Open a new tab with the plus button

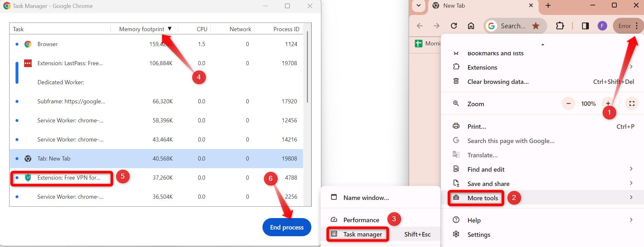pyautogui.click(x=548, y=5)
